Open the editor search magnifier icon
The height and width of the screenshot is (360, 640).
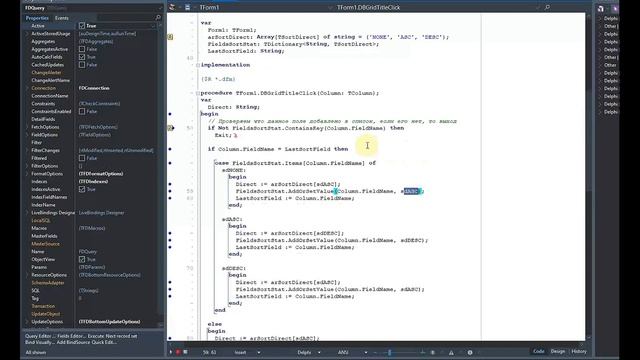(x=547, y=7)
